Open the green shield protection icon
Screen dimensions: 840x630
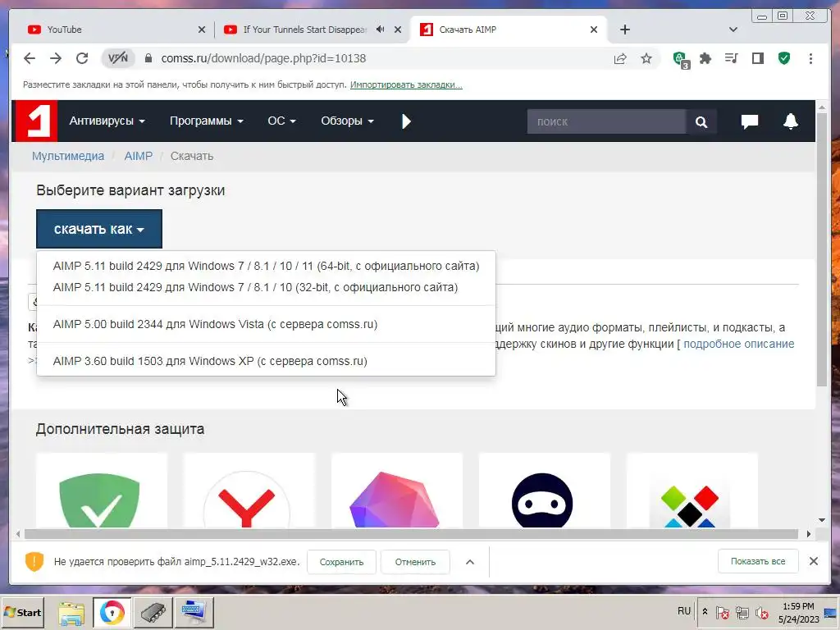point(784,58)
